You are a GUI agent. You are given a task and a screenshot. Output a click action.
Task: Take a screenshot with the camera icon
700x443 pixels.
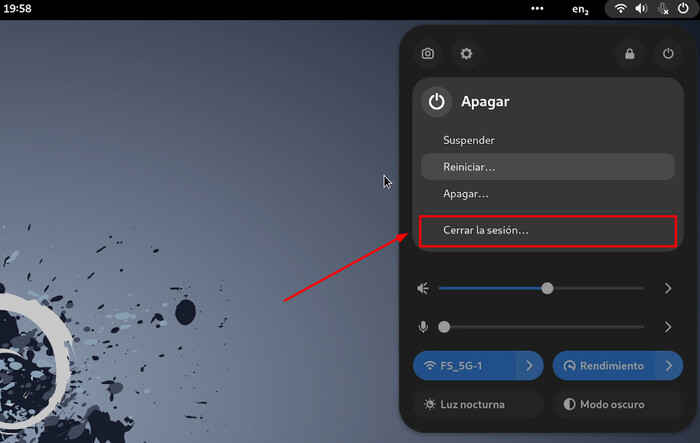point(428,54)
